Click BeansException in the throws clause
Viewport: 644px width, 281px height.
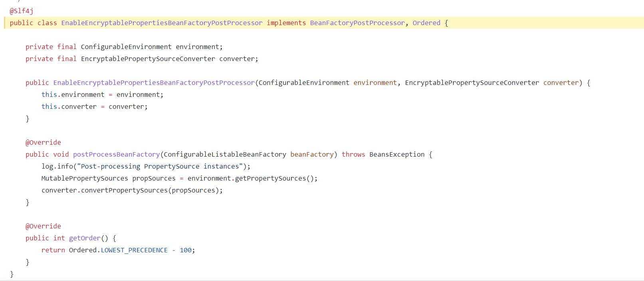tap(397, 155)
